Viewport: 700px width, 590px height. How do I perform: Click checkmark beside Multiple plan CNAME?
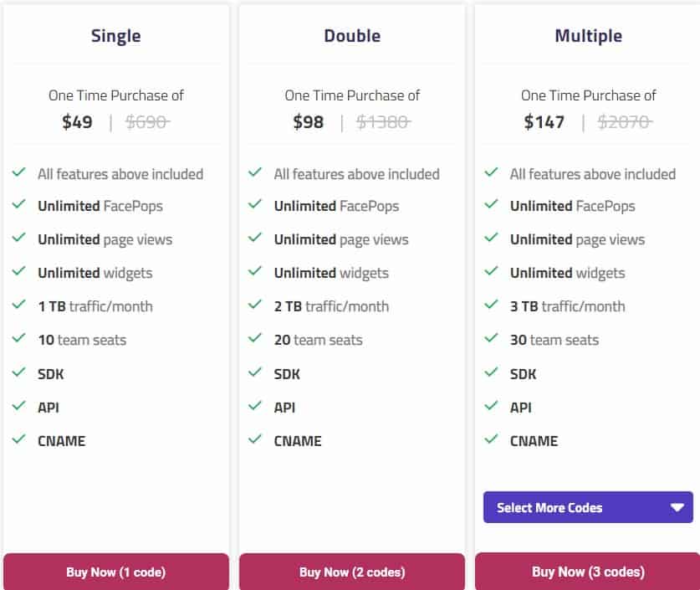click(492, 439)
